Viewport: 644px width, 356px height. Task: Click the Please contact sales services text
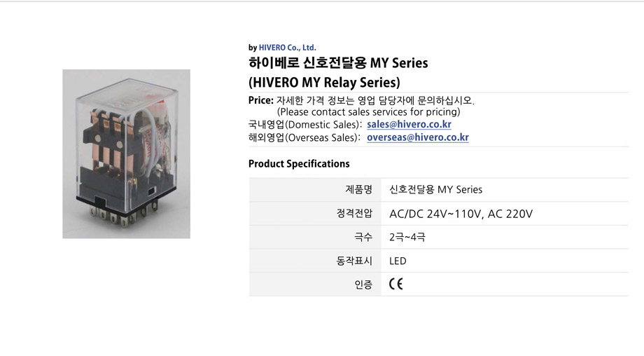(368, 112)
